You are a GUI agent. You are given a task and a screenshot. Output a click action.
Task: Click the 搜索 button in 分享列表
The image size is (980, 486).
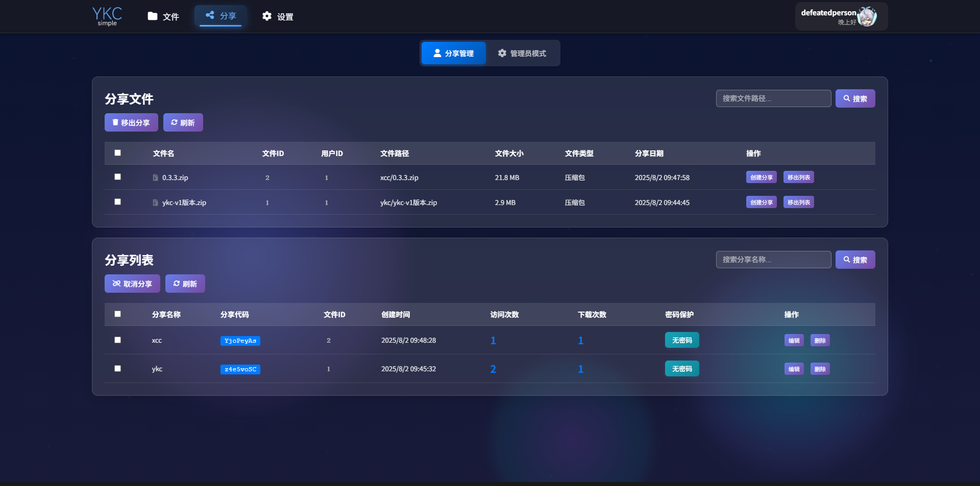coord(855,260)
